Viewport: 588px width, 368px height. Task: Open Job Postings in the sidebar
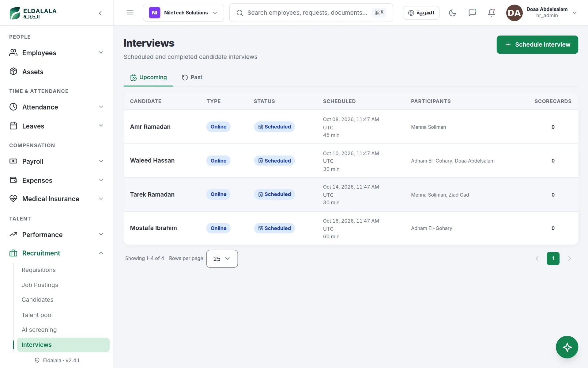click(x=40, y=285)
